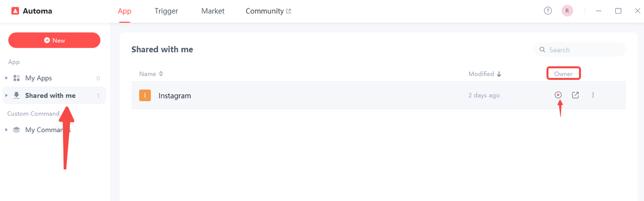Select Shared with me in sidebar
Screen dimensions: 644x201
click(54, 95)
